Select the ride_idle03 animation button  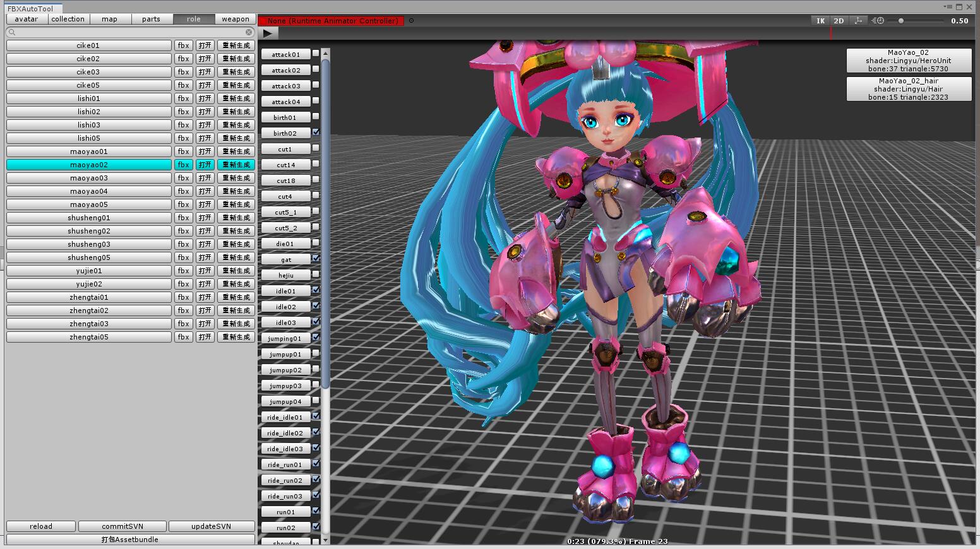[286, 449]
